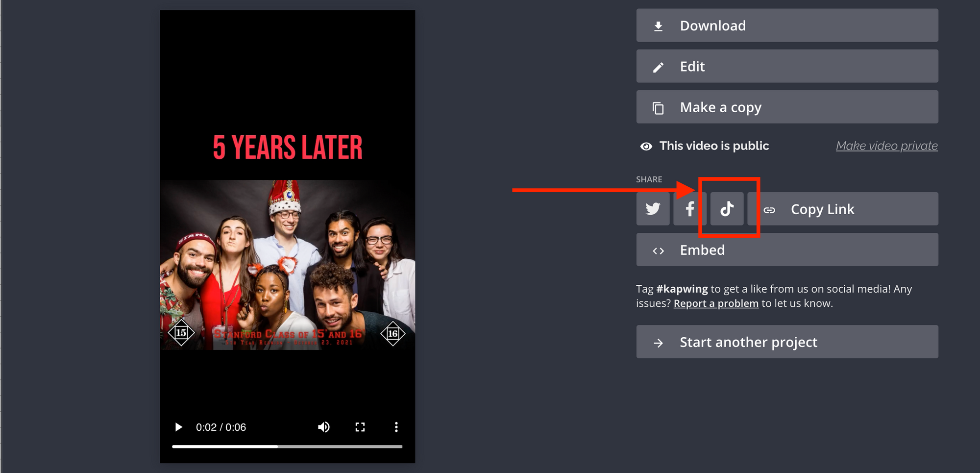This screenshot has width=980, height=473.
Task: Open the video in Edit mode
Action: [787, 66]
